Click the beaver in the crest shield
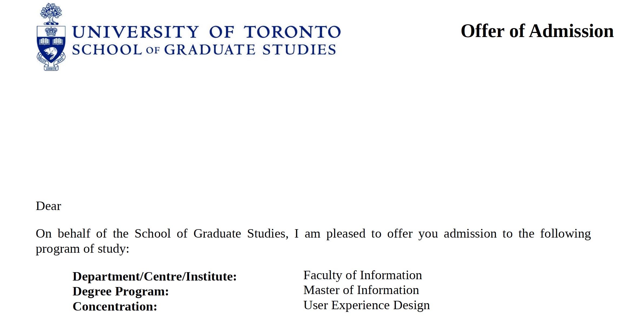 [50, 54]
